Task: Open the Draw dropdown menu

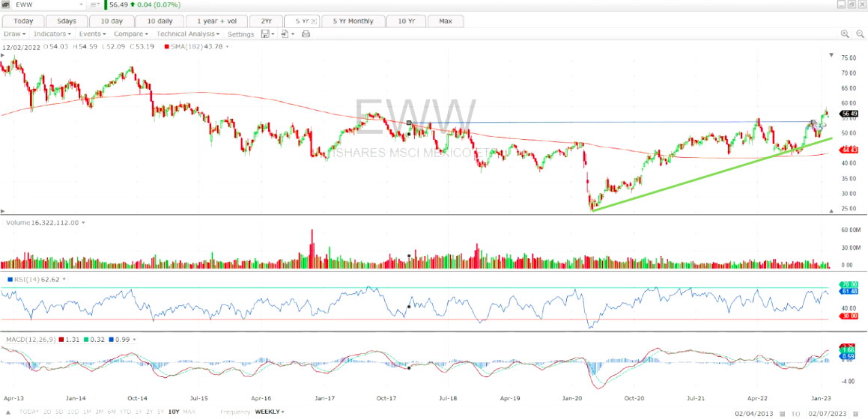Action: pyautogui.click(x=14, y=34)
